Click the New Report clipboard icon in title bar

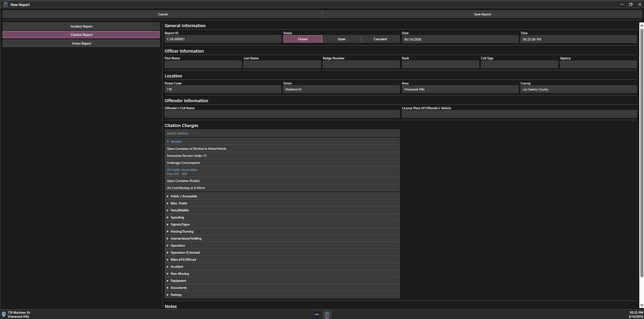[5, 4]
